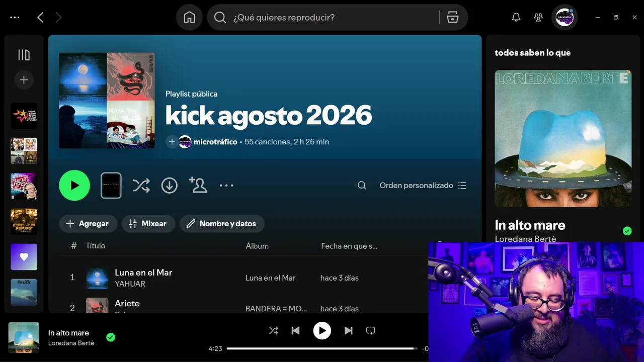Open the BANDERA = MO... album link
Screen dimensions: 644x362
(x=276, y=309)
